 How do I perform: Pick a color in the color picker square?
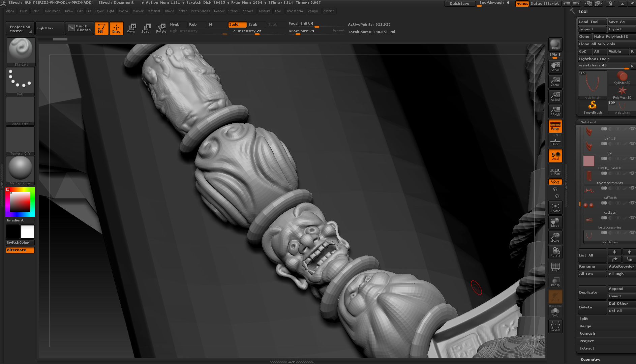pyautogui.click(x=20, y=202)
